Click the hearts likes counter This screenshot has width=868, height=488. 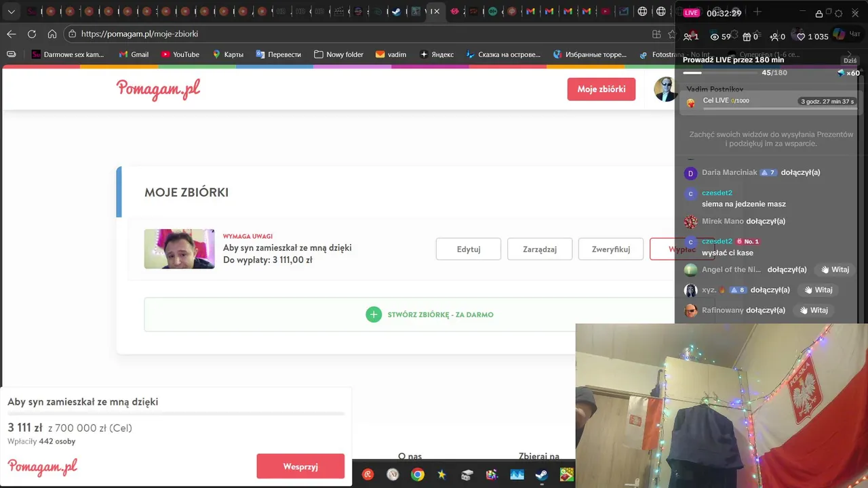click(812, 37)
